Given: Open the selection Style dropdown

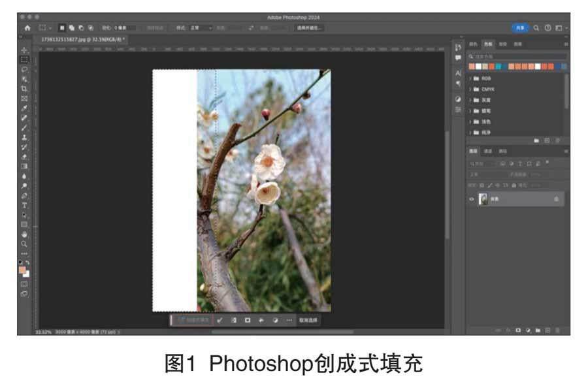Looking at the screenshot, I should tap(201, 28).
